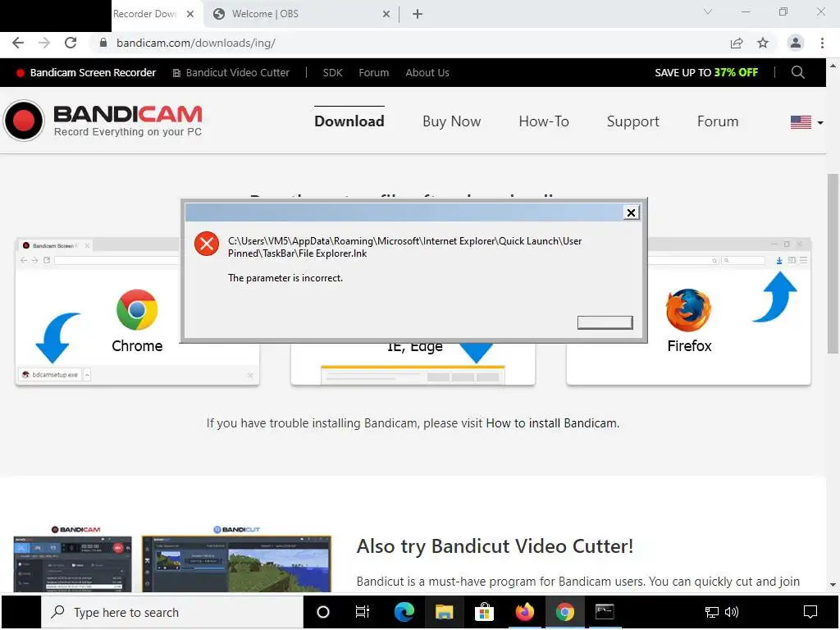The image size is (840, 630).
Task: Open File Explorer from taskbar
Action: click(444, 612)
